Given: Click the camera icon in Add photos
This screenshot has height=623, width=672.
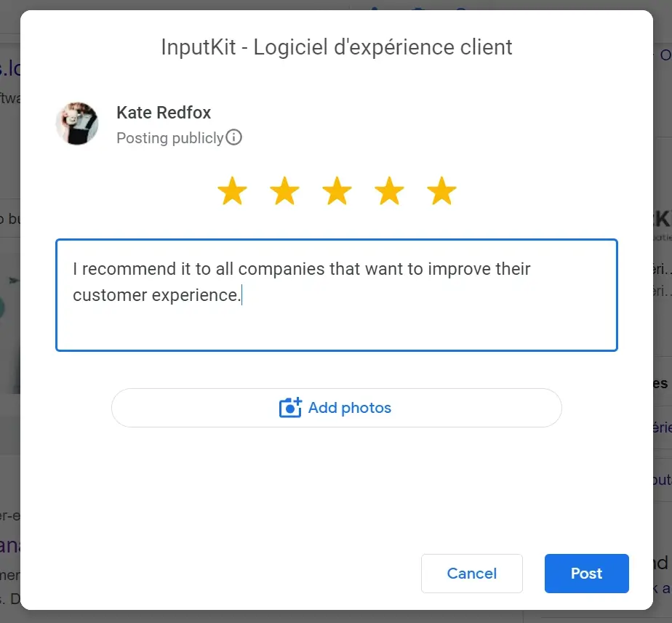Looking at the screenshot, I should click(x=290, y=408).
